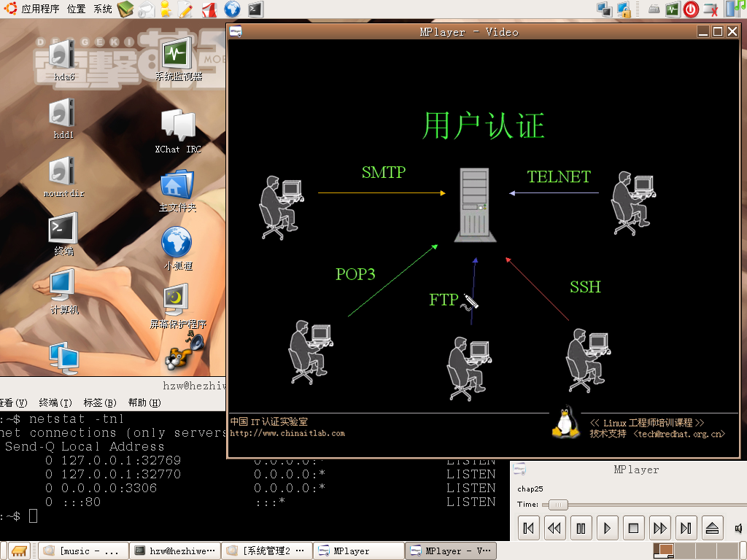The height and width of the screenshot is (560, 747).
Task: Switch to the MPlayer - Video taskbar button
Action: coord(451,551)
